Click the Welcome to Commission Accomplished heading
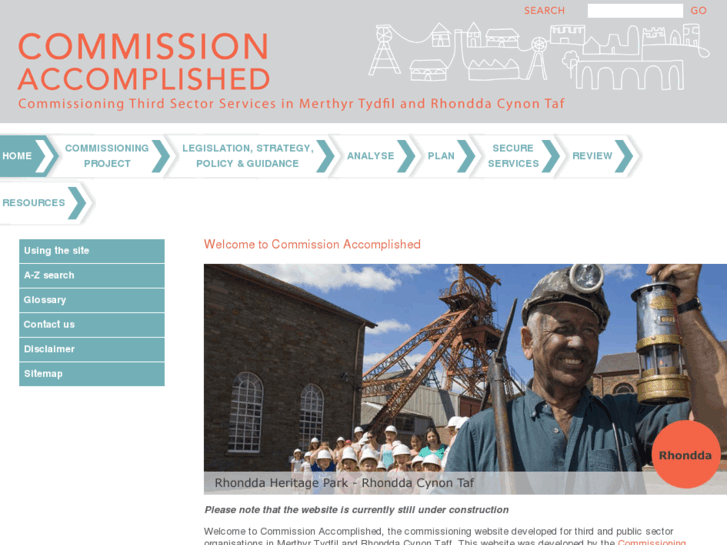 [312, 244]
